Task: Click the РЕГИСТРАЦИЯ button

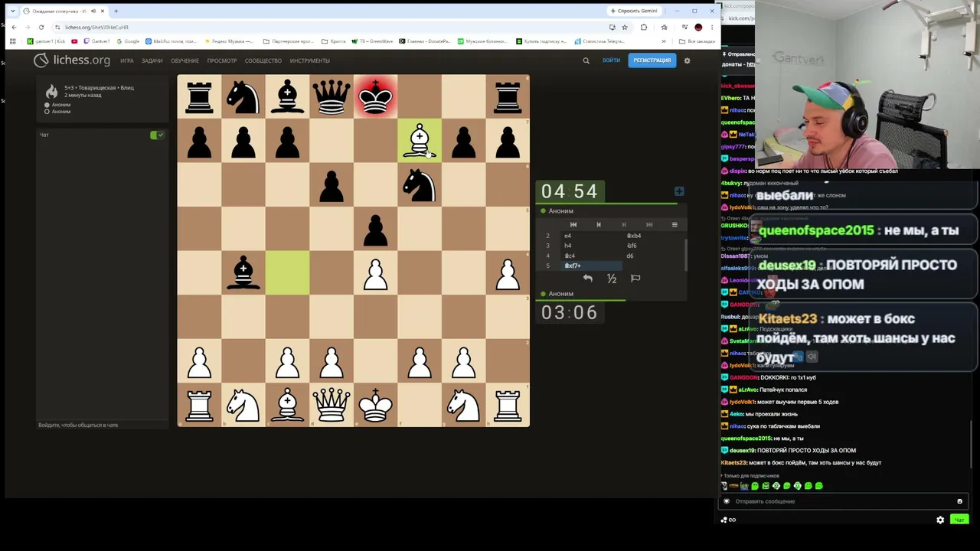Action: click(x=652, y=60)
